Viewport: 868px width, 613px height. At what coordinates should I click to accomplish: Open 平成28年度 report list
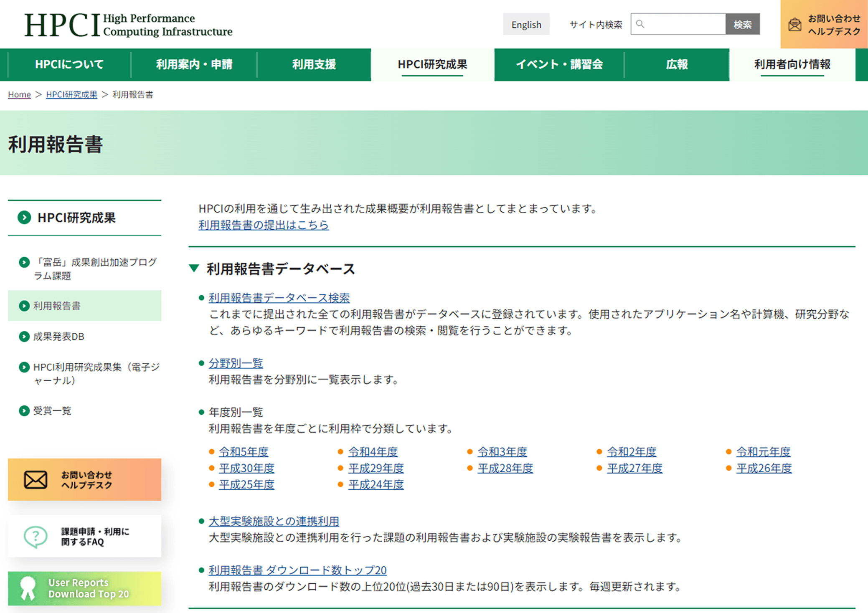click(505, 468)
